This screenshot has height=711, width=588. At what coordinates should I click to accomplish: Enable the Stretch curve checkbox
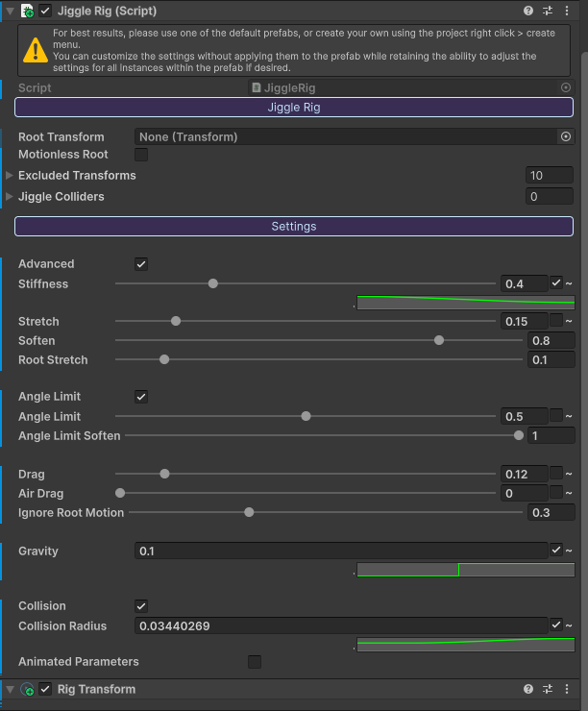point(556,320)
